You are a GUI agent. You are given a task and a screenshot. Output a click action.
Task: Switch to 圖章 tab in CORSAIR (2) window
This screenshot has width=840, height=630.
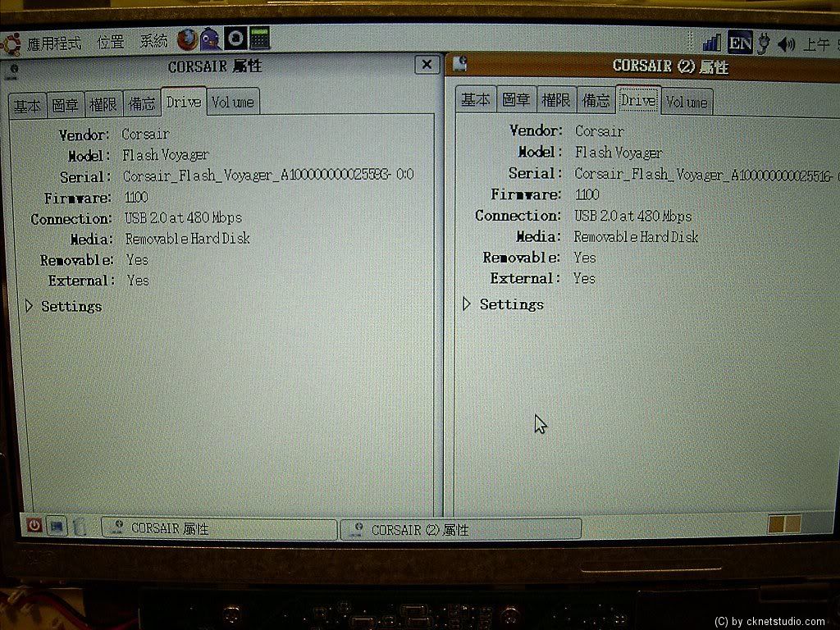coord(516,99)
